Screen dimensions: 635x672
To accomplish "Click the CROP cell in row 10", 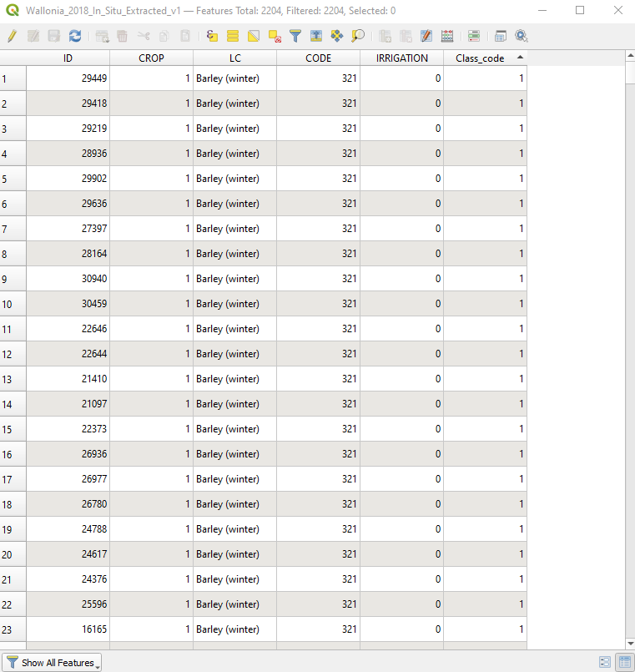I will pos(151,304).
